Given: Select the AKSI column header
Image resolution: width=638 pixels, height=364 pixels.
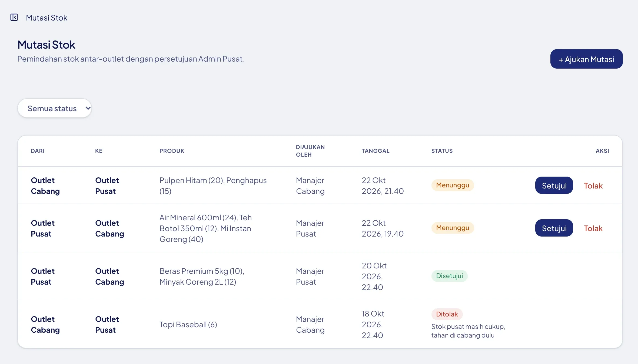Looking at the screenshot, I should [602, 151].
